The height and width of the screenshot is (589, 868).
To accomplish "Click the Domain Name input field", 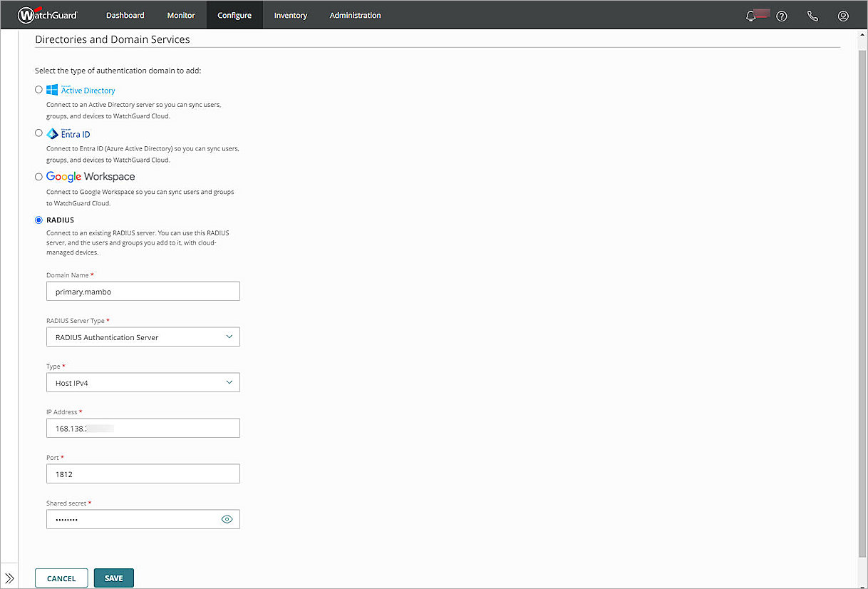I will pyautogui.click(x=143, y=291).
